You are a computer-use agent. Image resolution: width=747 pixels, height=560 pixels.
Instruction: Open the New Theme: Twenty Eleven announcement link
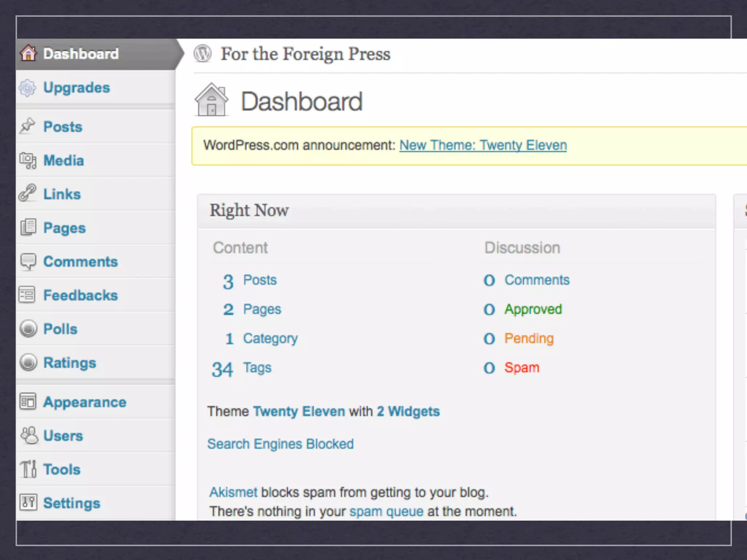483,145
